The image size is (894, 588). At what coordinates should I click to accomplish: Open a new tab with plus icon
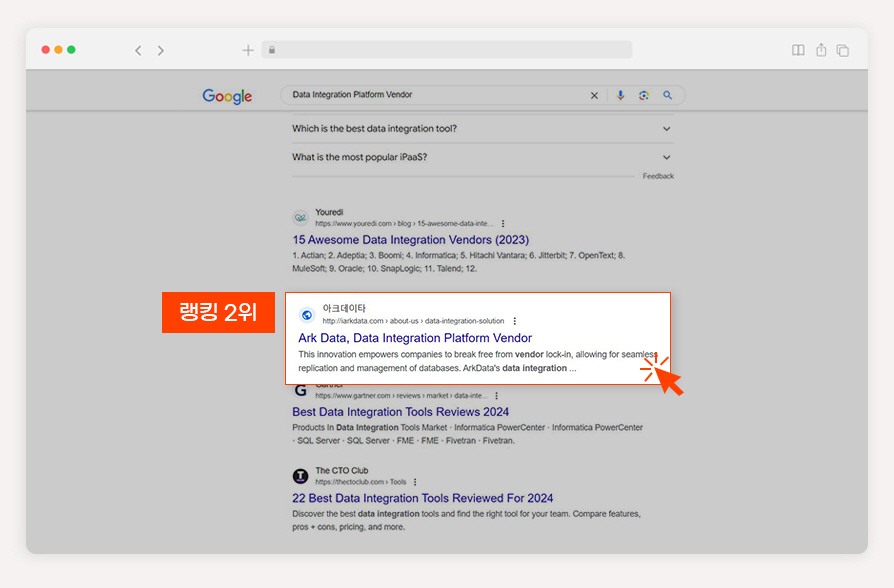click(x=248, y=50)
